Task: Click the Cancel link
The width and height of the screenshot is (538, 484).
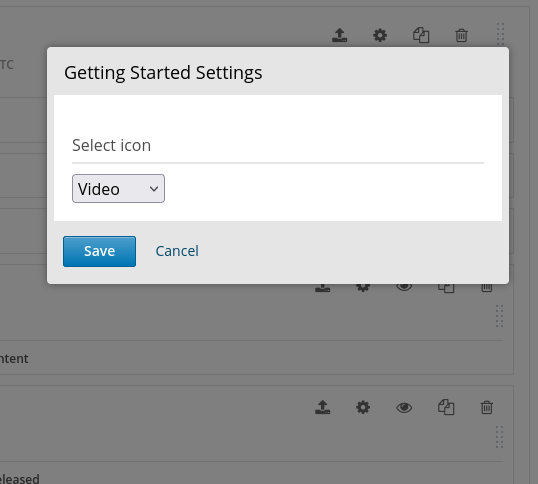Action: [x=177, y=251]
